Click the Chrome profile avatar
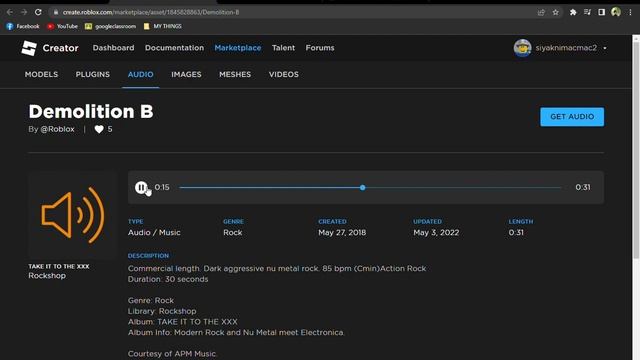This screenshot has width=640, height=360. 616,12
